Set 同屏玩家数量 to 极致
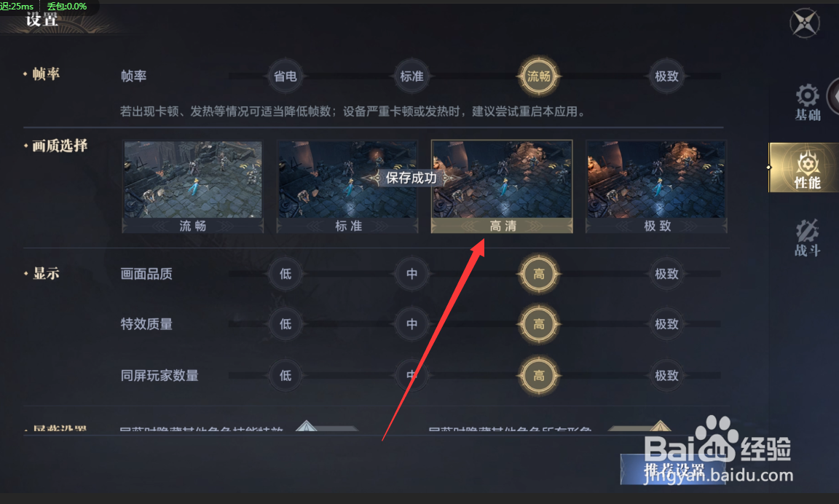 click(x=666, y=376)
